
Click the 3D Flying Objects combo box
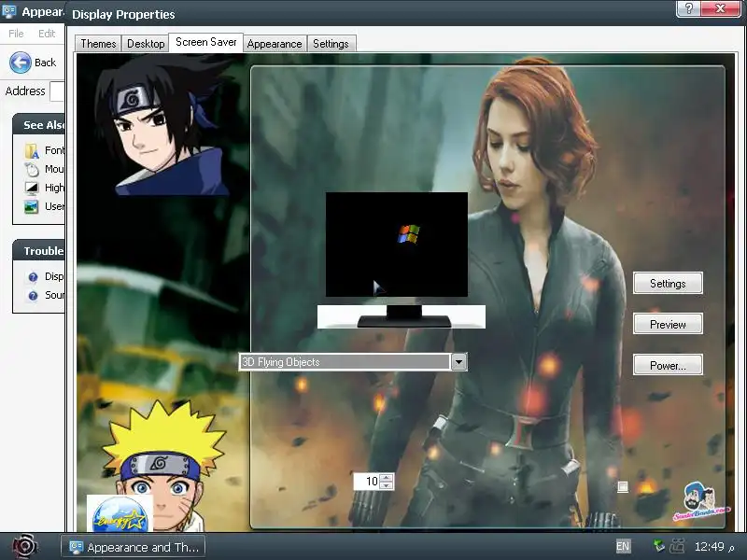(x=353, y=362)
